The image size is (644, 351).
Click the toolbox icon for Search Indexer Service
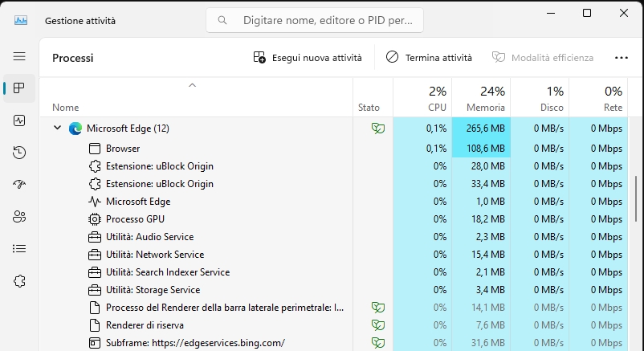click(95, 272)
